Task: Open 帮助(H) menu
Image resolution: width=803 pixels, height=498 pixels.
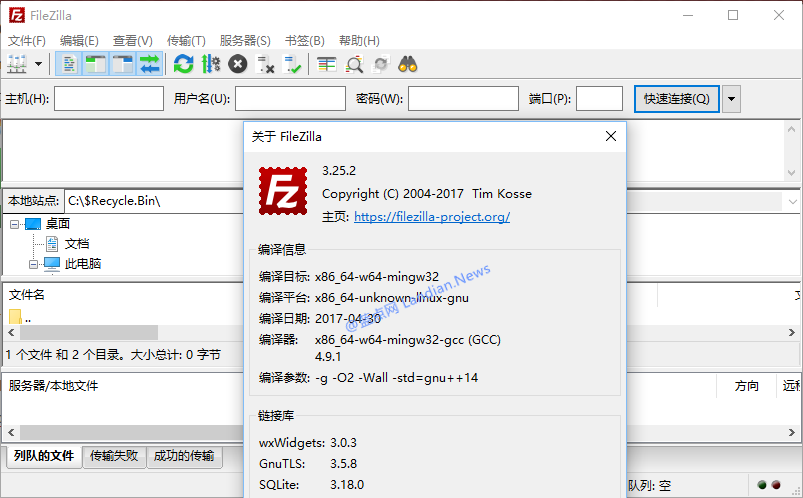Action: (x=359, y=40)
